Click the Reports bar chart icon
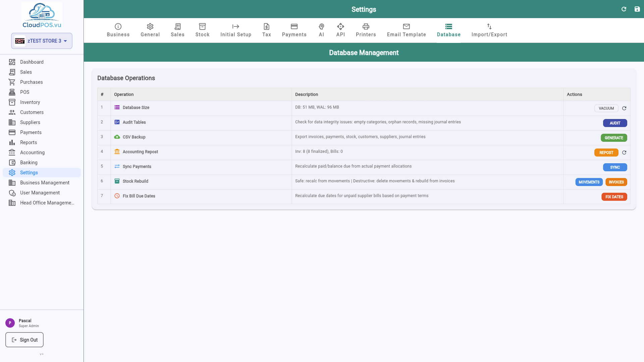The height and width of the screenshot is (362, 644). pyautogui.click(x=12, y=142)
